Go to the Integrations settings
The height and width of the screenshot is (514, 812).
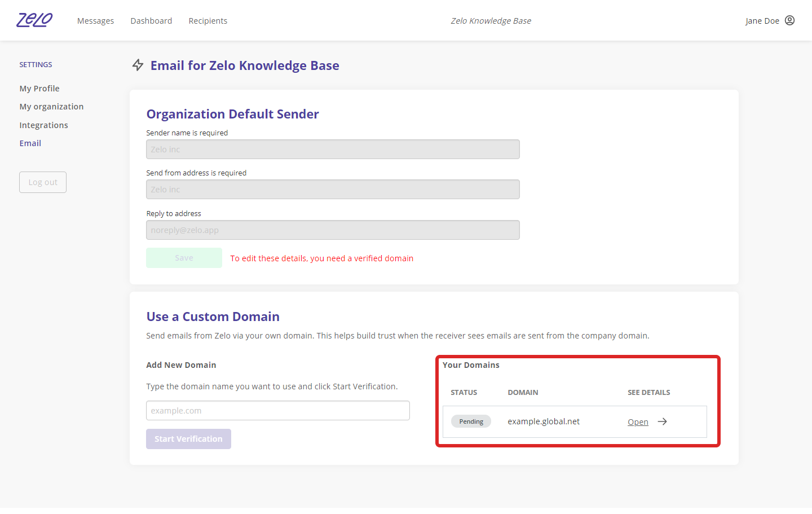[43, 125]
